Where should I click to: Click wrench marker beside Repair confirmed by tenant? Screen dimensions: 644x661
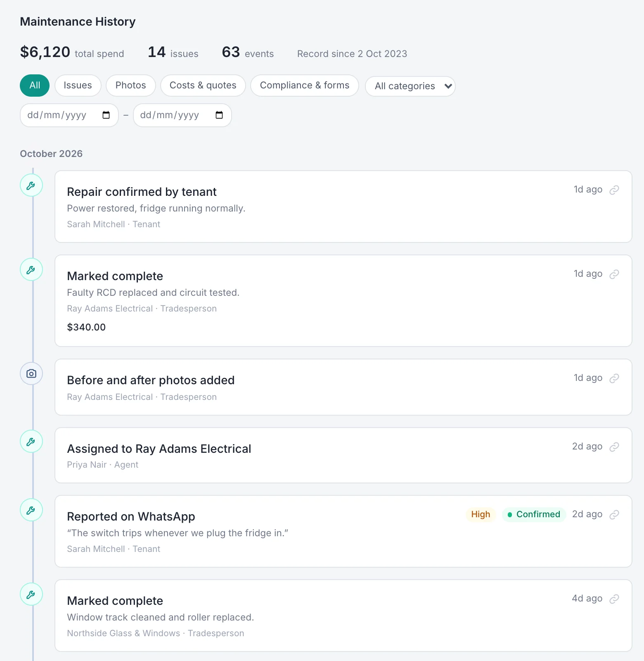31,185
